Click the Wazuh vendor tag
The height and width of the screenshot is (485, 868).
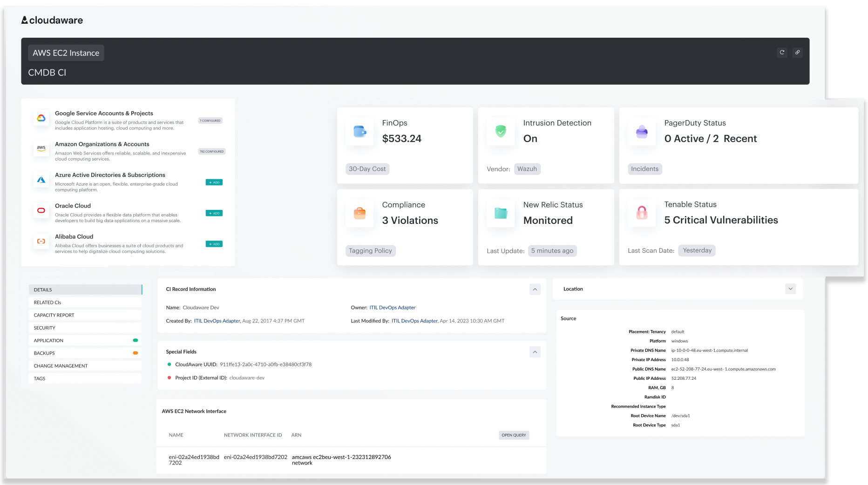527,169
